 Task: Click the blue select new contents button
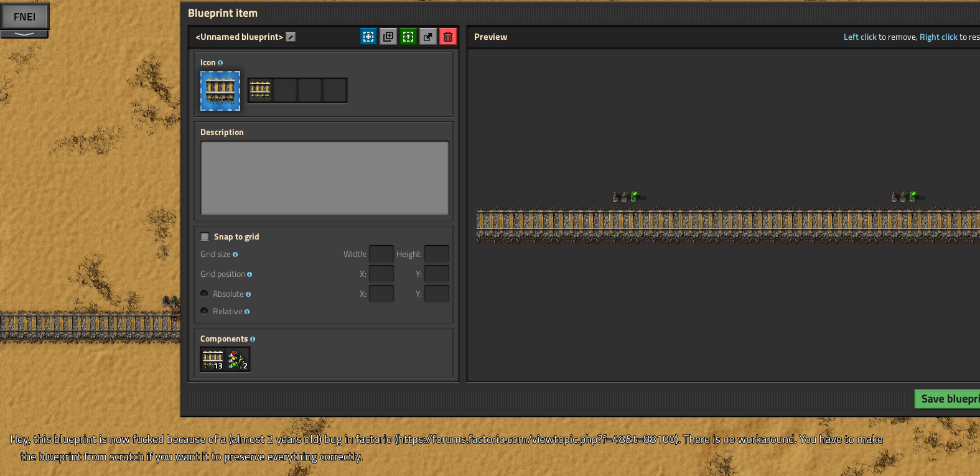tap(368, 37)
